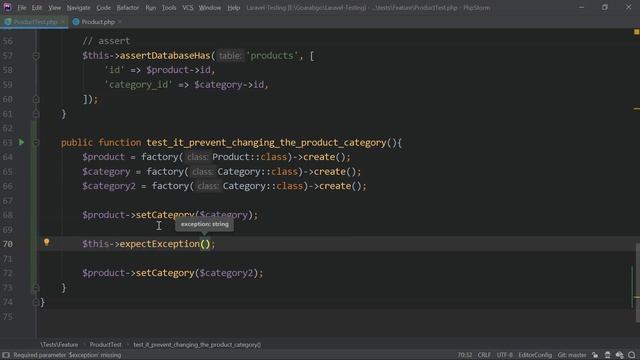Click the \Tests\Feature breadcrumb
The image size is (640, 360).
(x=59, y=344)
